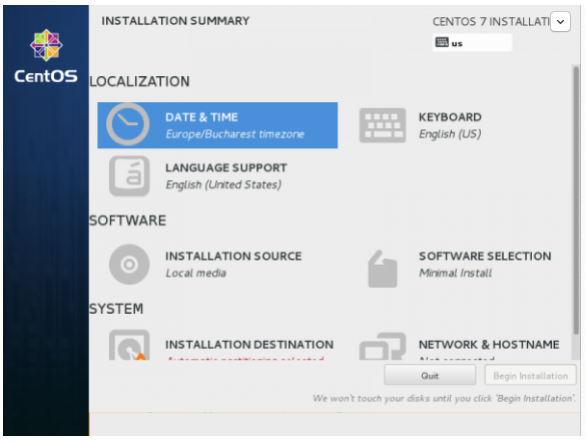This screenshot has height=443, width=587.
Task: Click 'Local media' text
Action: pyautogui.click(x=196, y=273)
